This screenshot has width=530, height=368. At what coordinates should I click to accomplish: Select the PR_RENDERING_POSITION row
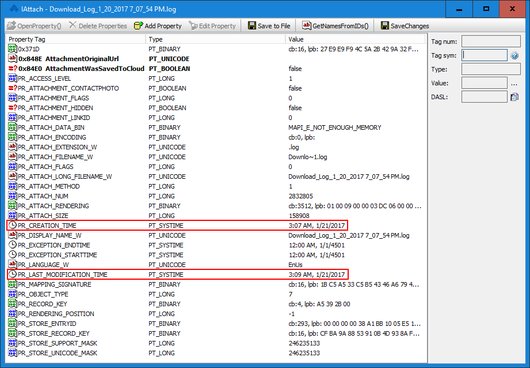(x=216, y=314)
